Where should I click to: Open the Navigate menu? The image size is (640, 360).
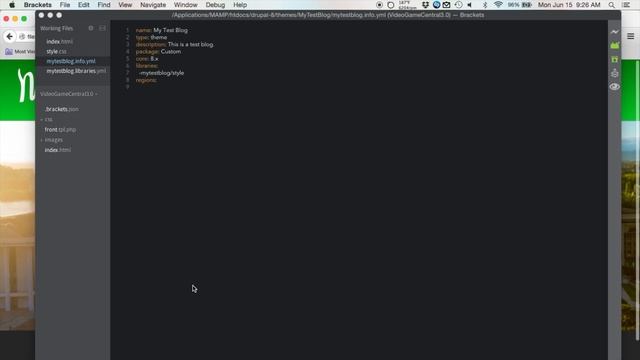(153, 5)
